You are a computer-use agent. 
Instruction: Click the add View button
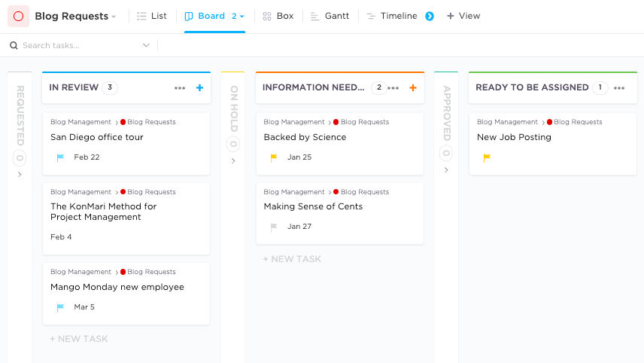coord(463,16)
